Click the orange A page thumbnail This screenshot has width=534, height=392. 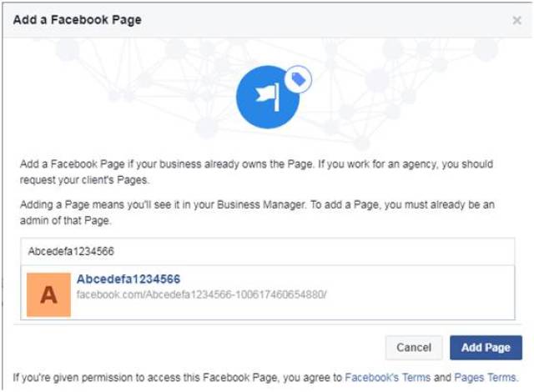point(48,294)
